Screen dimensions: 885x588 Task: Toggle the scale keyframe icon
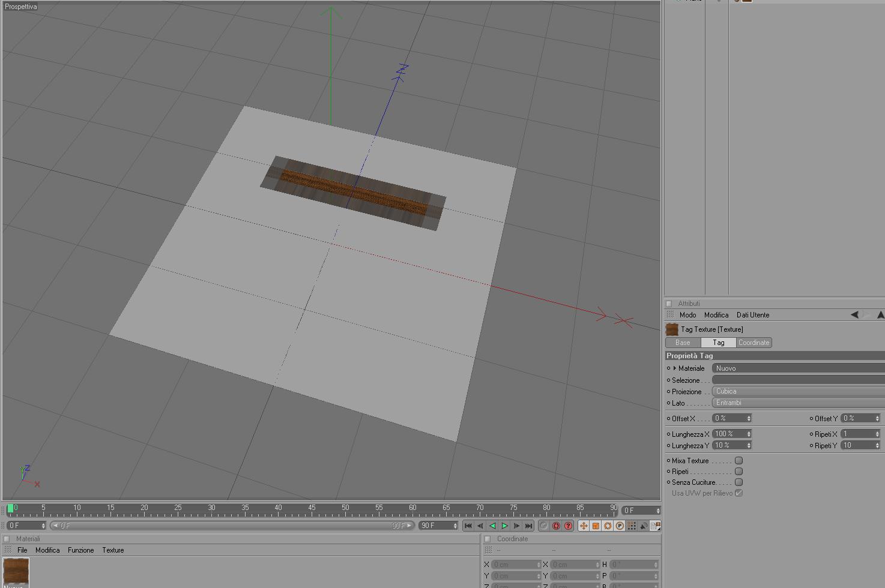point(596,526)
